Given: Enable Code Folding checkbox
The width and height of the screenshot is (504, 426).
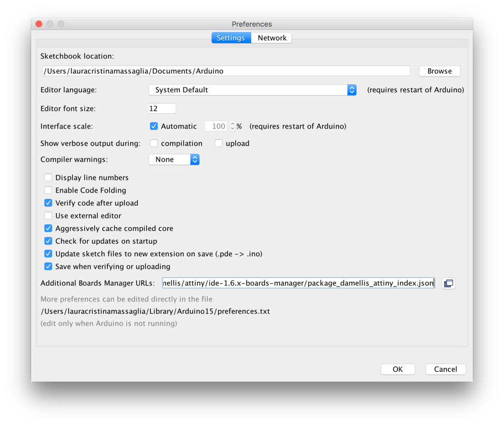Looking at the screenshot, I should (48, 191).
